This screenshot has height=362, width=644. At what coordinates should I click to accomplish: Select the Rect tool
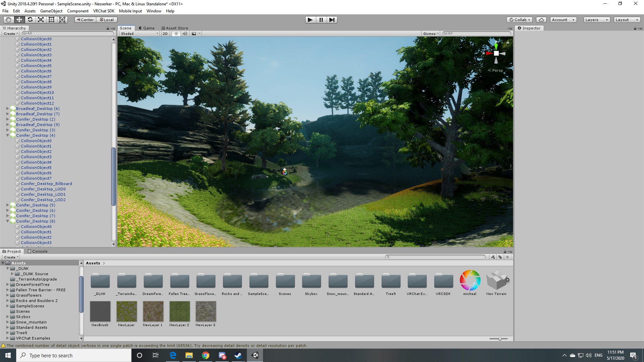51,19
